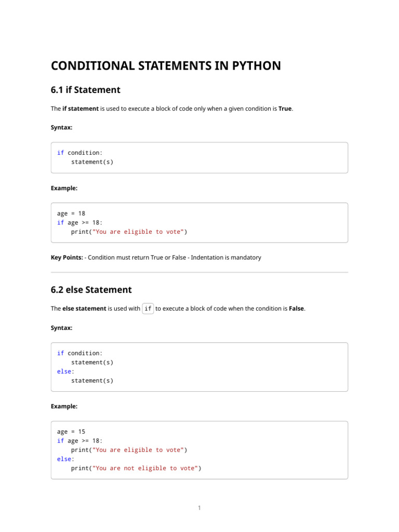
Task: Click the Key Points bold label
Action: point(67,258)
